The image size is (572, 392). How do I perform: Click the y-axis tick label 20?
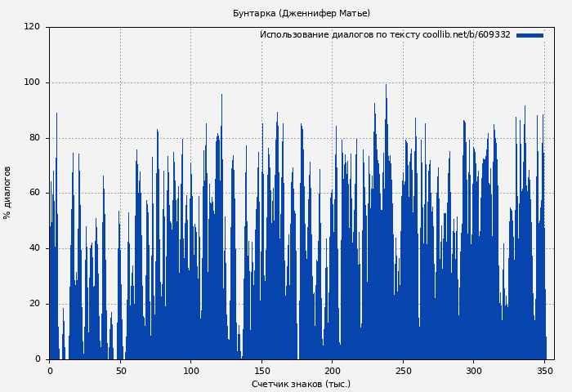point(34,304)
